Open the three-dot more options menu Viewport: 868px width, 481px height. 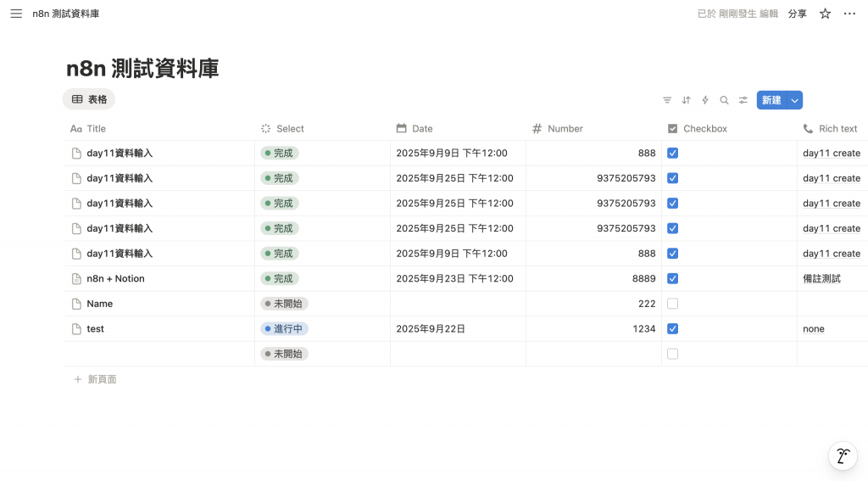tap(849, 14)
